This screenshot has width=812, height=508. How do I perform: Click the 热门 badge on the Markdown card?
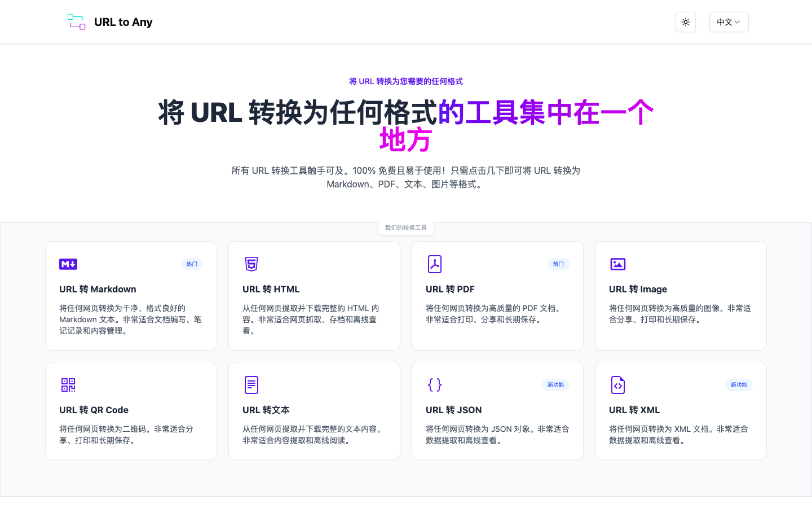[192, 264]
